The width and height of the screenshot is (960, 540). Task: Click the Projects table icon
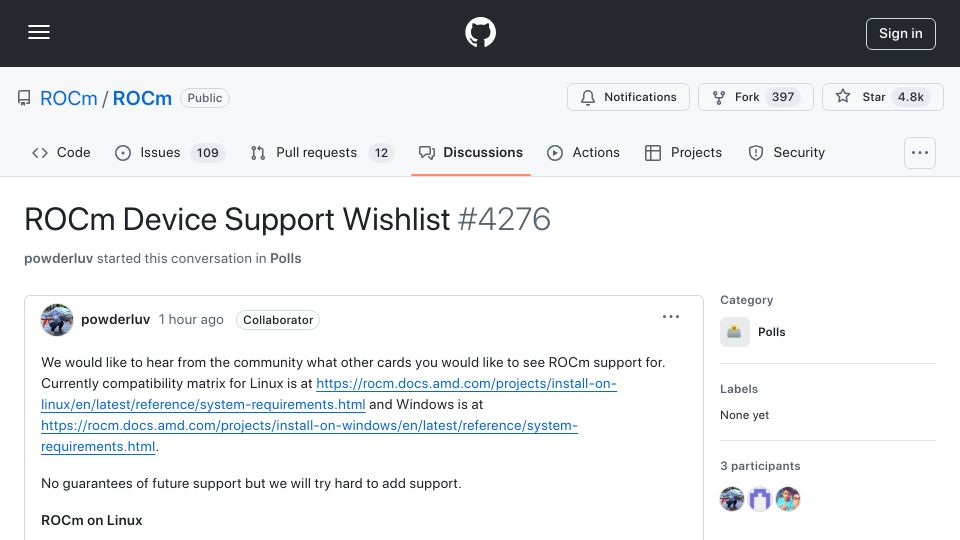pyautogui.click(x=653, y=153)
